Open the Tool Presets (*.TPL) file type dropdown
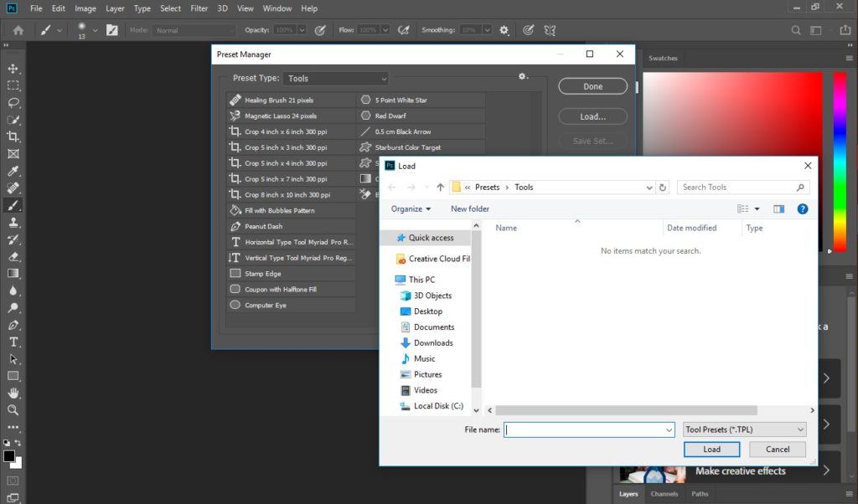Image resolution: width=858 pixels, height=504 pixels. pos(744,429)
